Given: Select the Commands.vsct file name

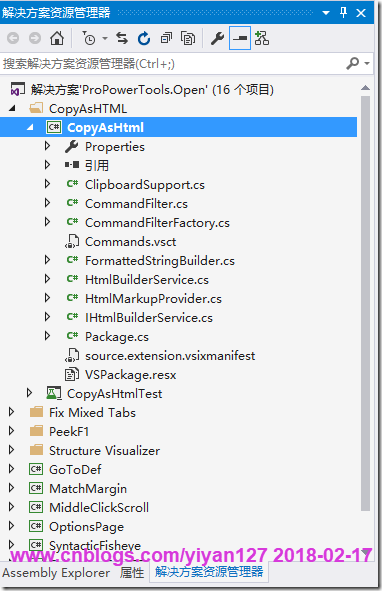Looking at the screenshot, I should click(x=130, y=242).
